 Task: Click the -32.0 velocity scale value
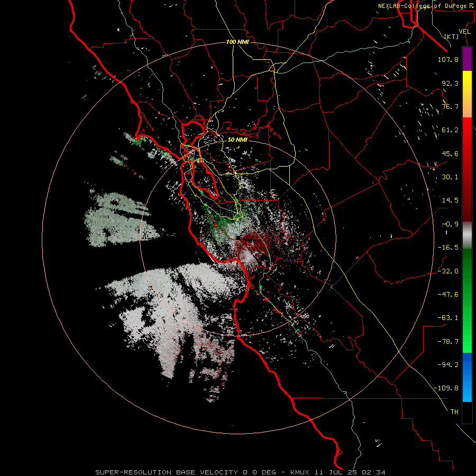click(448, 271)
